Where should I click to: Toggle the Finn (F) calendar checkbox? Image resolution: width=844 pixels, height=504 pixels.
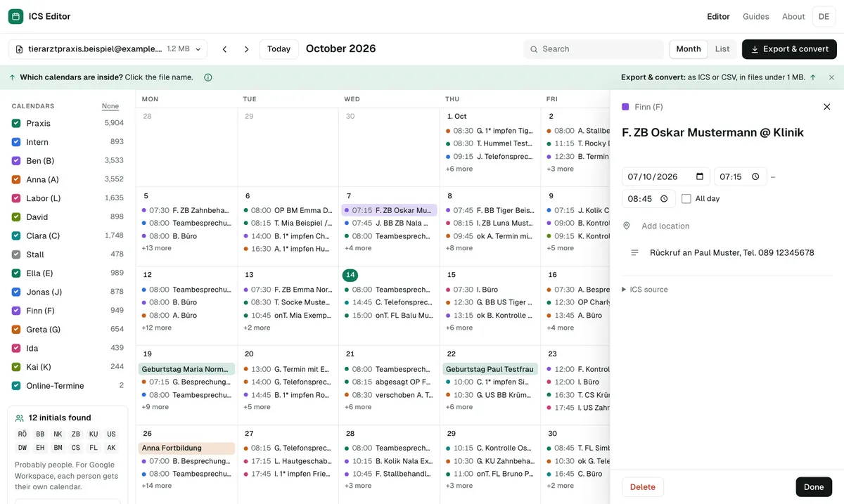click(x=16, y=311)
